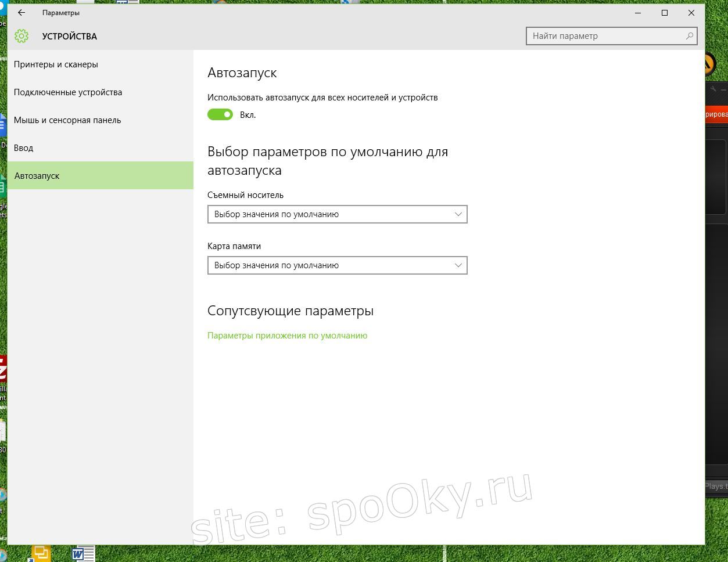
Task: Click the УСТРОЙСТВА header text
Action: [70, 36]
